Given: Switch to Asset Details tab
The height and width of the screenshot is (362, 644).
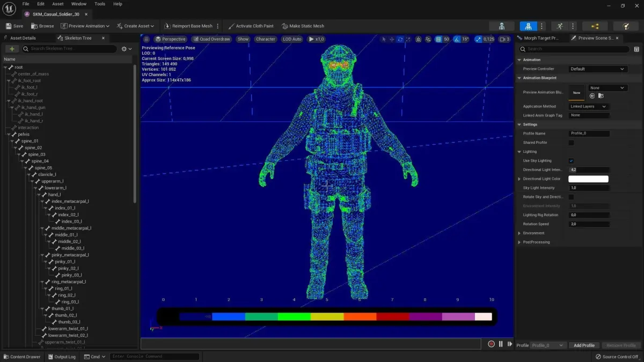Looking at the screenshot, I should [23, 38].
